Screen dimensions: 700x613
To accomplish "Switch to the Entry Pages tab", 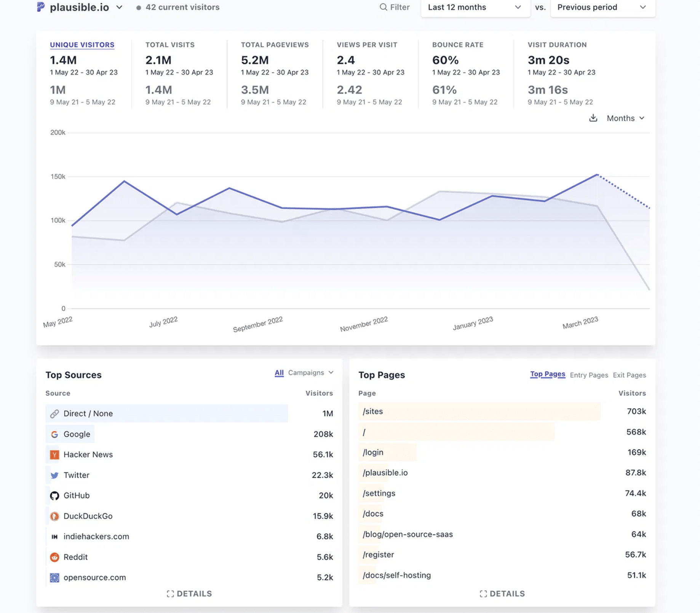I will (589, 375).
